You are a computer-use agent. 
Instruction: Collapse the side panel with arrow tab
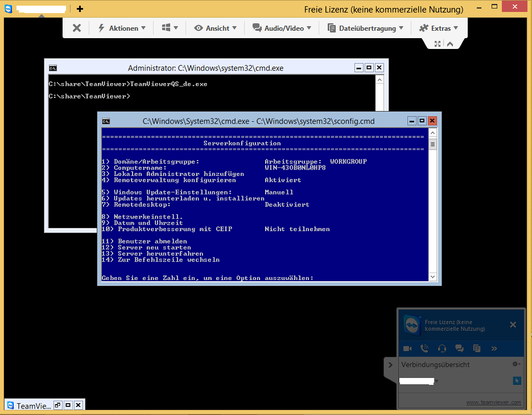coord(390,364)
